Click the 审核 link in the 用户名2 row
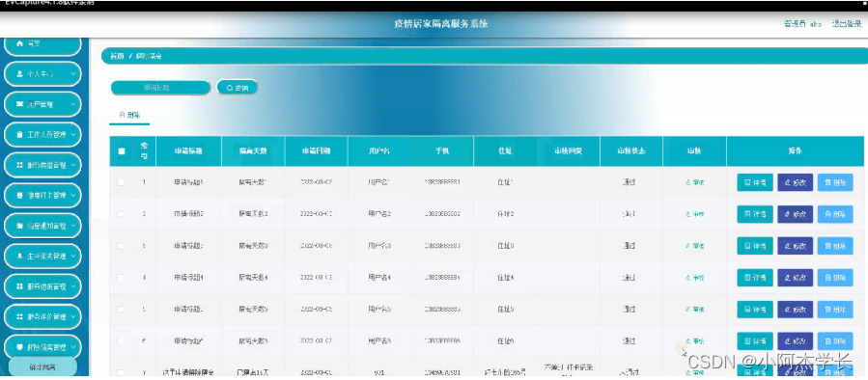The width and height of the screenshot is (868, 380). [694, 214]
